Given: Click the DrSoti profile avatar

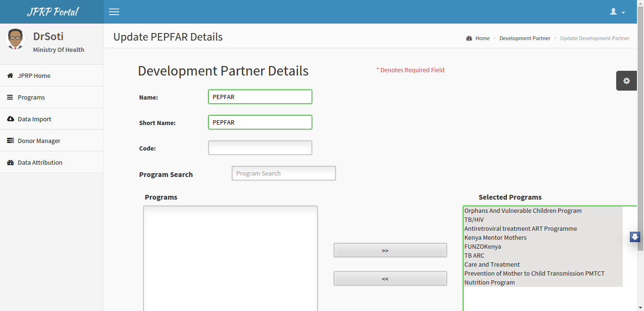Looking at the screenshot, I should tap(15, 39).
